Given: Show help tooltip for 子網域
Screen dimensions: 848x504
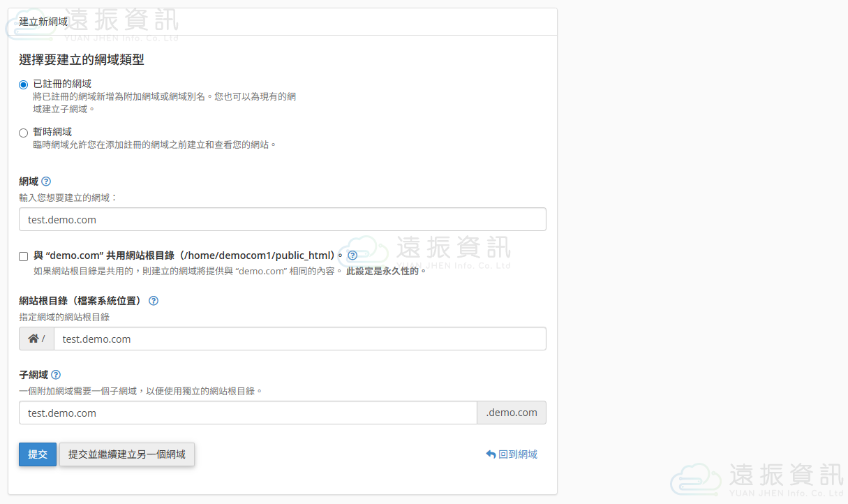Looking at the screenshot, I should pyautogui.click(x=56, y=375).
